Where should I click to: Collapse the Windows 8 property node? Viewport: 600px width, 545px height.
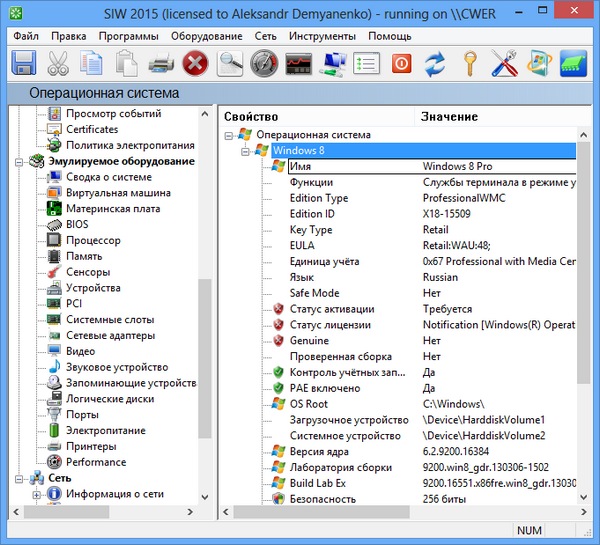(246, 150)
